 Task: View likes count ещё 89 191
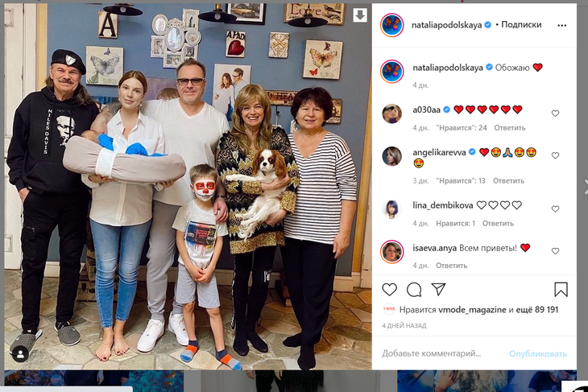tap(537, 310)
